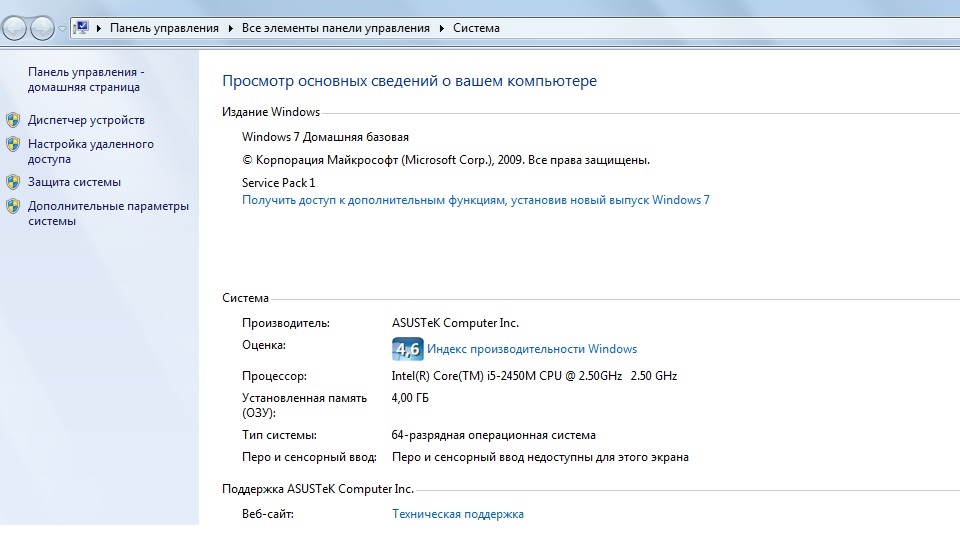Click the Back navigation arrow button

(x=15, y=28)
